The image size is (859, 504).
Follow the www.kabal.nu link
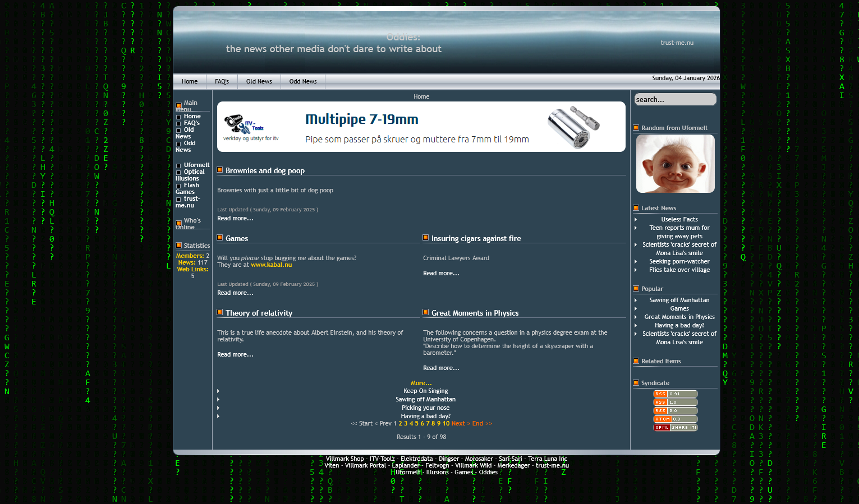click(271, 265)
